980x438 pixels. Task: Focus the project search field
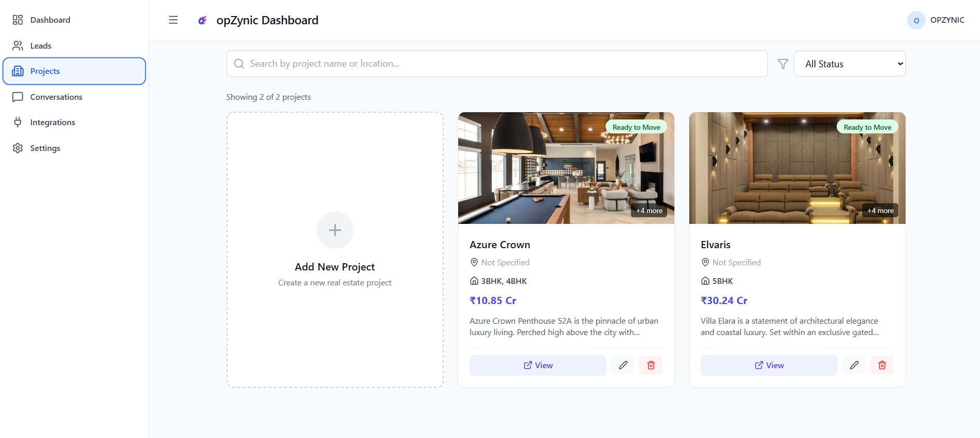[497, 64]
